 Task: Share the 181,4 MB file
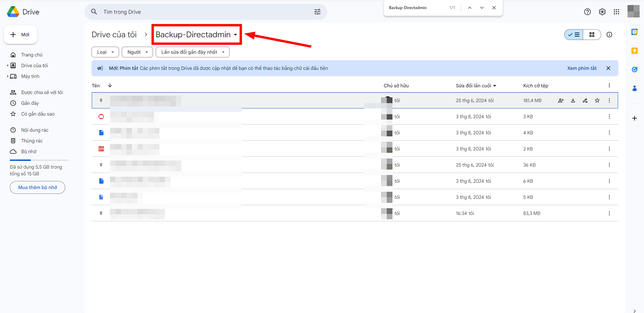(561, 100)
